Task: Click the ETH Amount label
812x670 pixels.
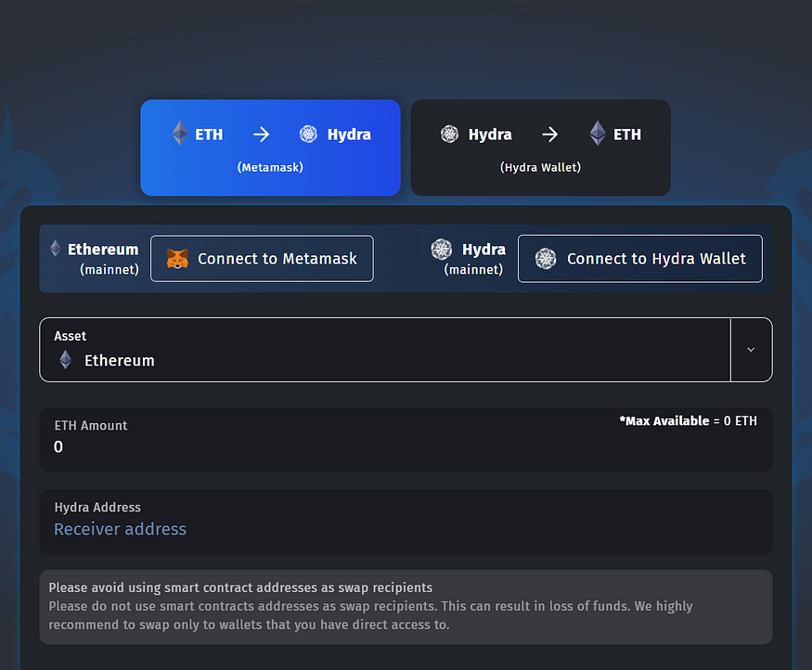Action: point(91,426)
